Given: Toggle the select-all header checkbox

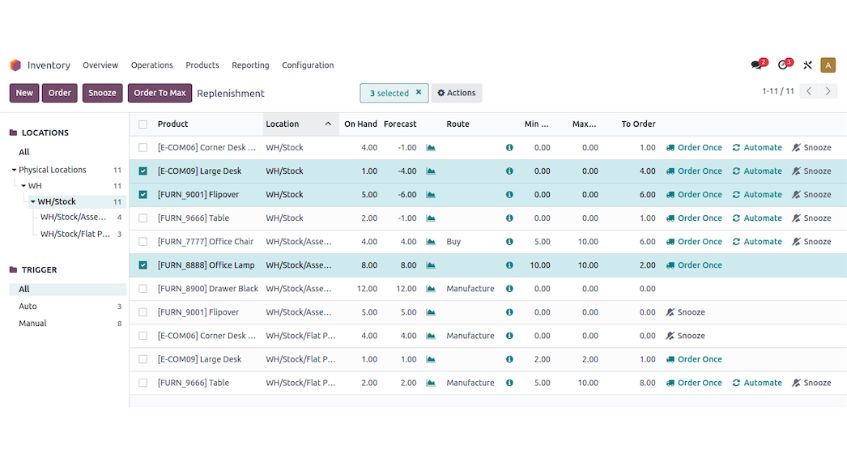Looking at the screenshot, I should pos(143,124).
